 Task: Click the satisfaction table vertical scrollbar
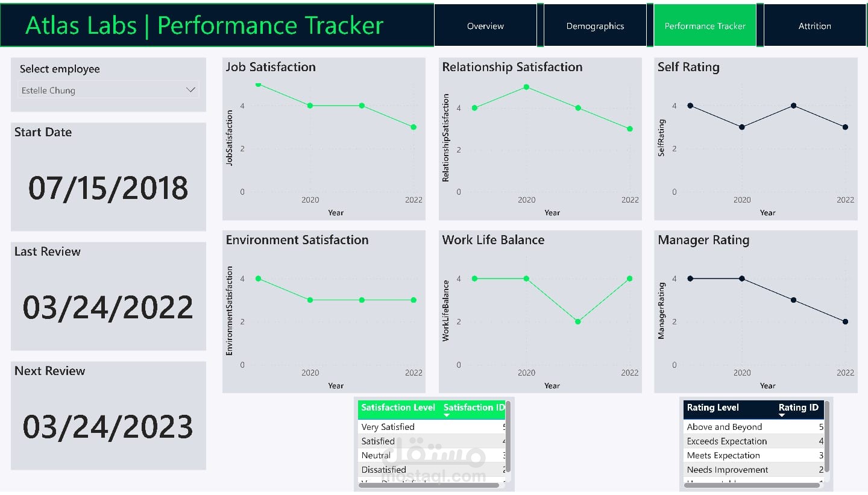(508, 437)
